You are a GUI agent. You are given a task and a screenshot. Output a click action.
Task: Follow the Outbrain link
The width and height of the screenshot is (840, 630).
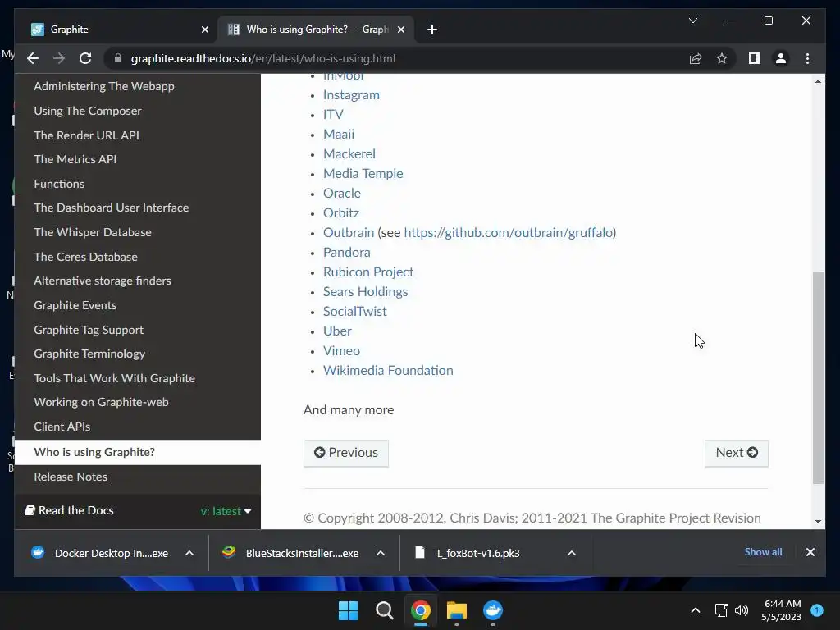[348, 232]
